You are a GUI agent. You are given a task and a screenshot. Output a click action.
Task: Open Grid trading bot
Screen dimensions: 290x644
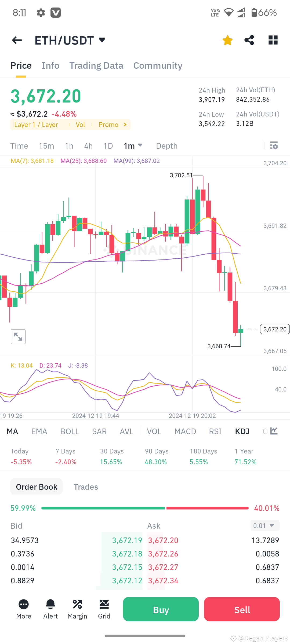click(104, 609)
